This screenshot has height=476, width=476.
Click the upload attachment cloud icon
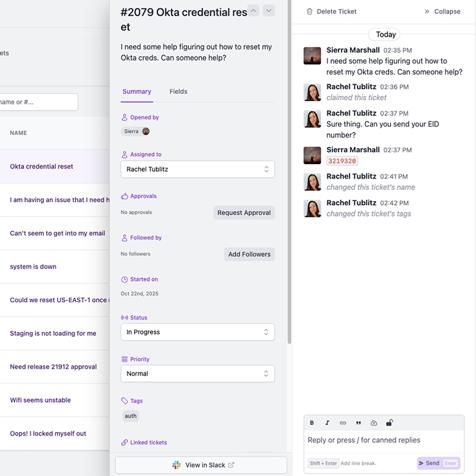coord(374,423)
